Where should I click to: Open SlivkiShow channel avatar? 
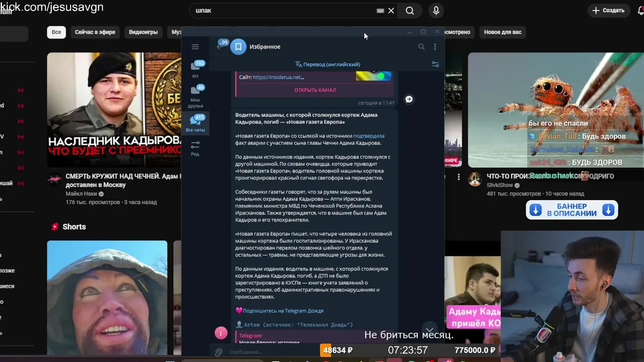[474, 179]
